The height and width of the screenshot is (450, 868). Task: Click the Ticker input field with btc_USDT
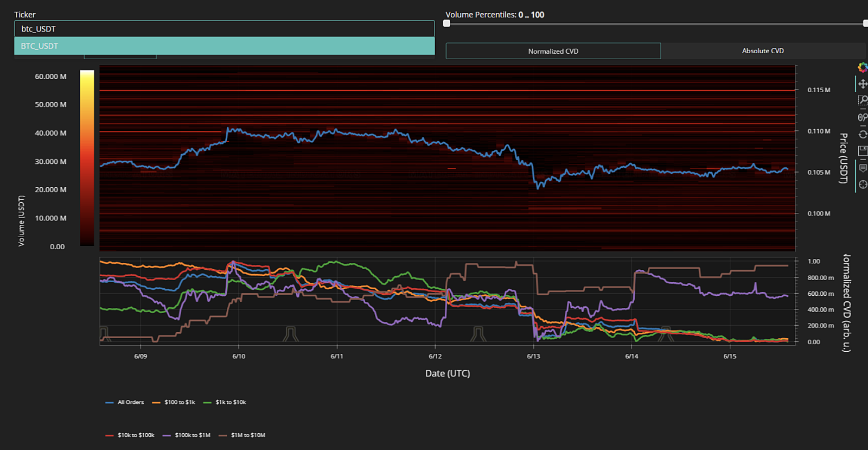click(x=224, y=29)
